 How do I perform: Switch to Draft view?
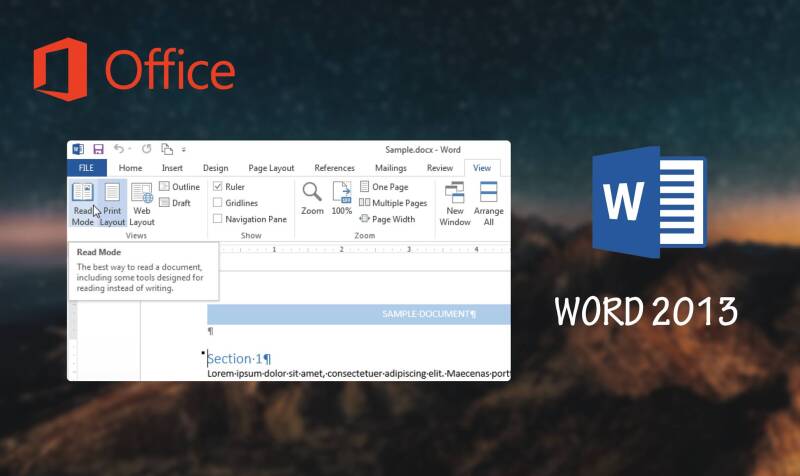pyautogui.click(x=174, y=203)
